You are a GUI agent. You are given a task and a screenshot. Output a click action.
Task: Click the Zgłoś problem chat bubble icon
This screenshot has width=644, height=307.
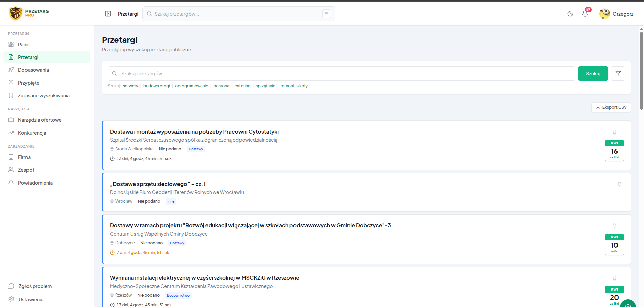click(x=11, y=286)
